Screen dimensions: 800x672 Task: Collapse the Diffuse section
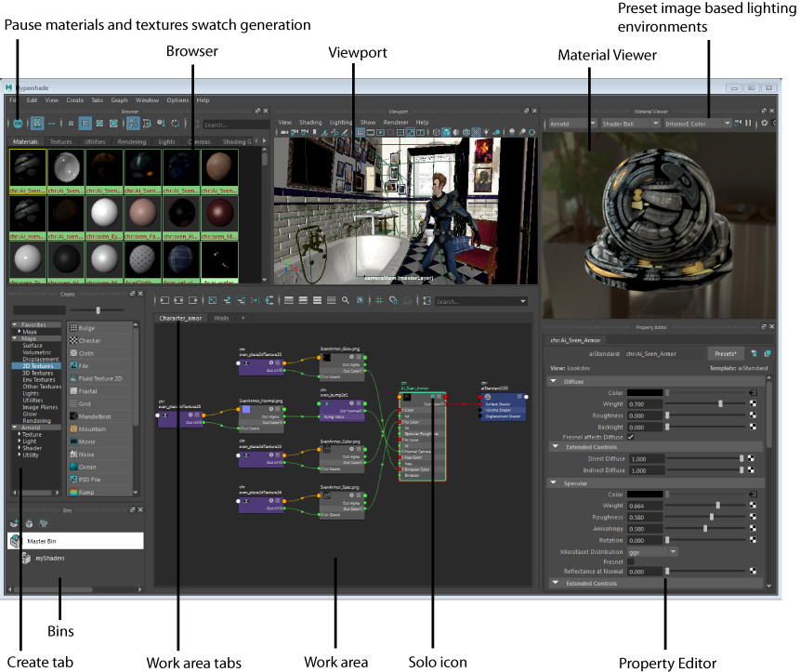(554, 381)
